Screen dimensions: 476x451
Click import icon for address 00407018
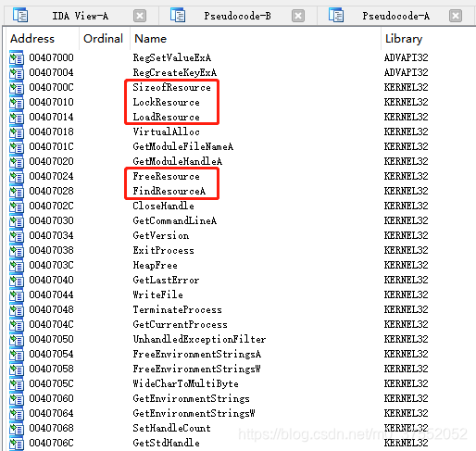click(17, 132)
